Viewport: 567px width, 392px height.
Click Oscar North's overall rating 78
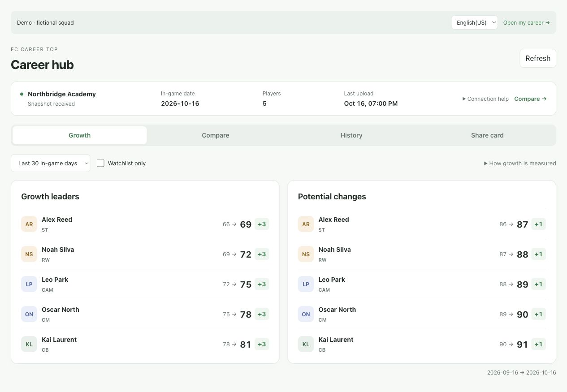click(x=246, y=314)
